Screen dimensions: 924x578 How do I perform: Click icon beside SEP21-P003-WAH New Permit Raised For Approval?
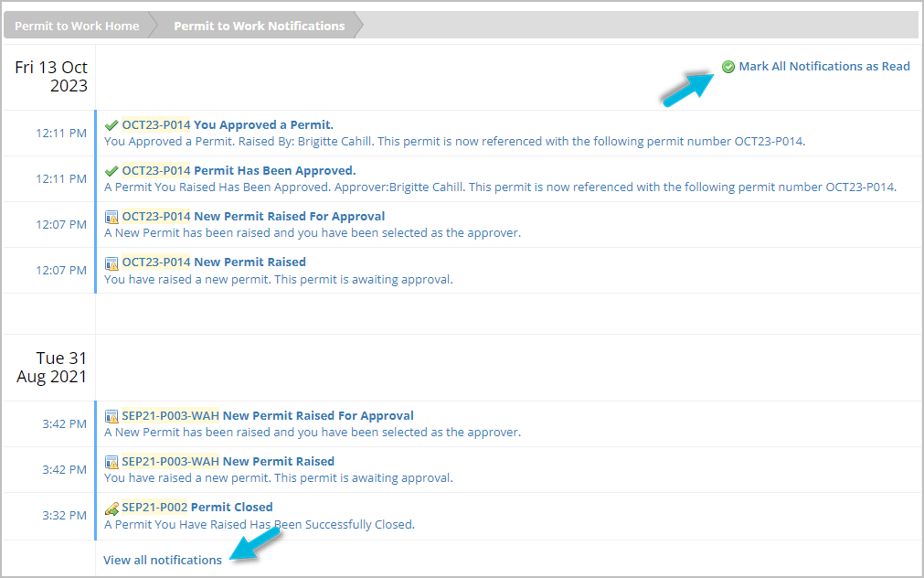click(112, 416)
